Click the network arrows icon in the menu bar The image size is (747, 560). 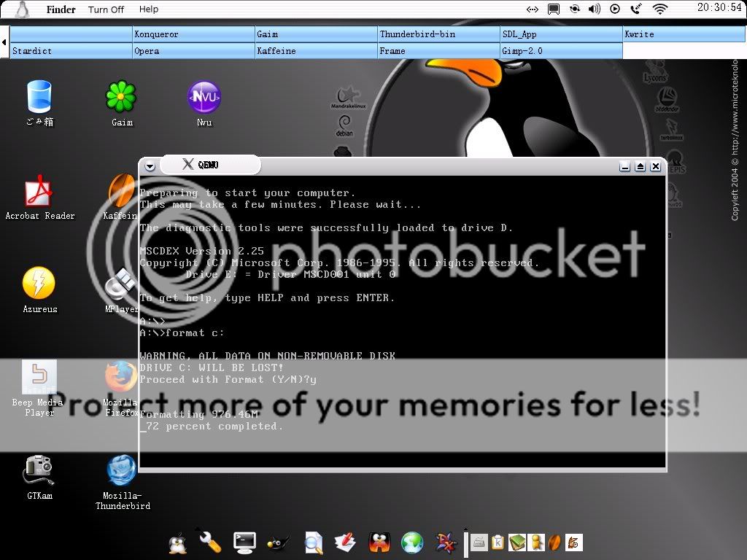[x=532, y=9]
